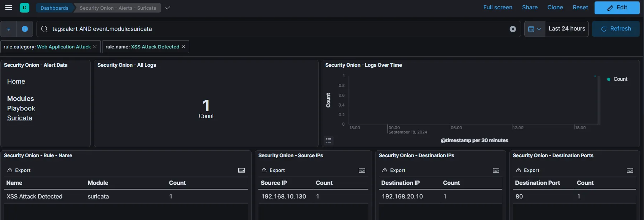
Task: Click the green D space avatar
Action: (24, 8)
